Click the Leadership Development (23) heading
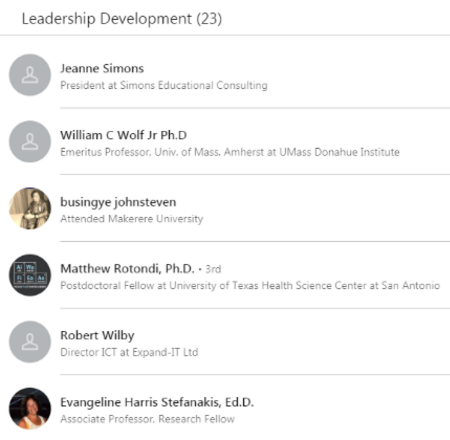Screen dimensions: 450x440 click(122, 18)
